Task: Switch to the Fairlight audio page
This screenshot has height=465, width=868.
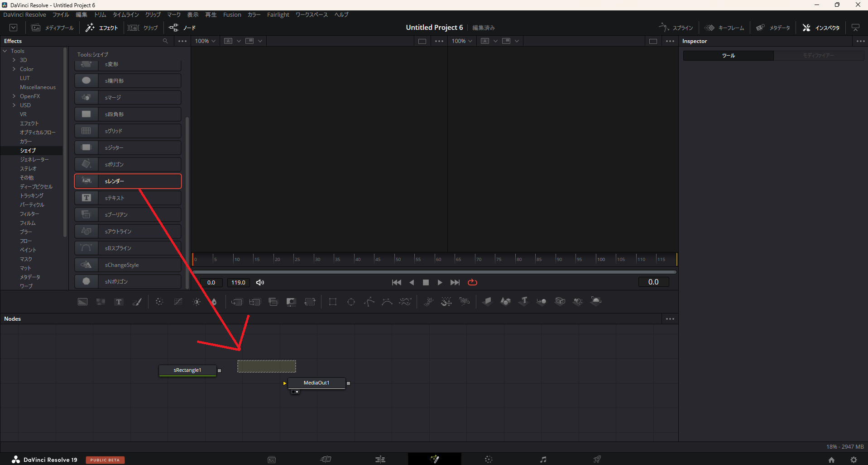Action: pos(543,459)
